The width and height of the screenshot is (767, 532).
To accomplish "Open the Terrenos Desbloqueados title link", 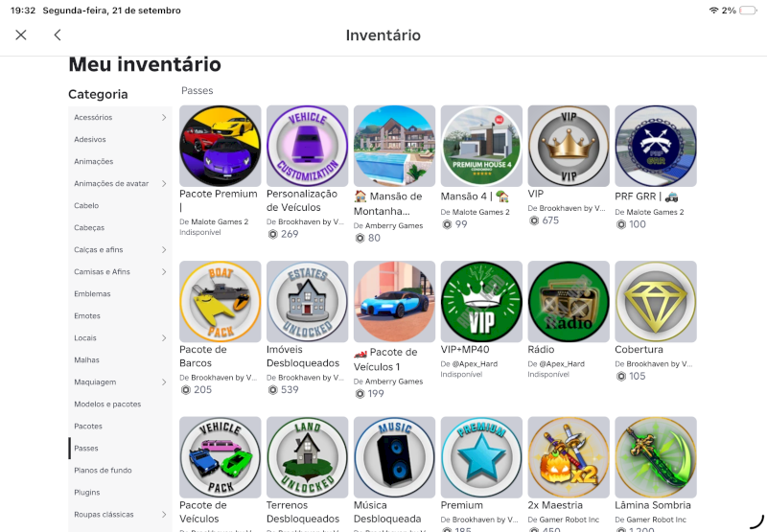I will 303,512.
